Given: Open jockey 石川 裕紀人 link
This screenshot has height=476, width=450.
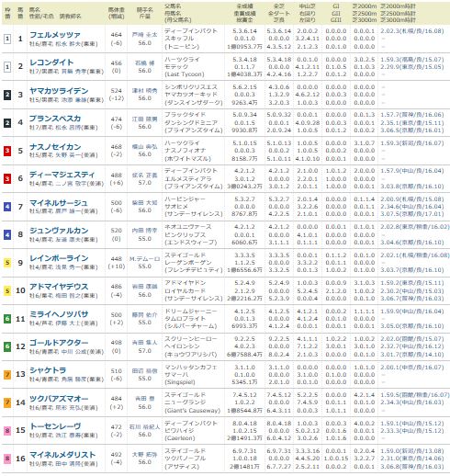Looking at the screenshot, I should tap(144, 427).
